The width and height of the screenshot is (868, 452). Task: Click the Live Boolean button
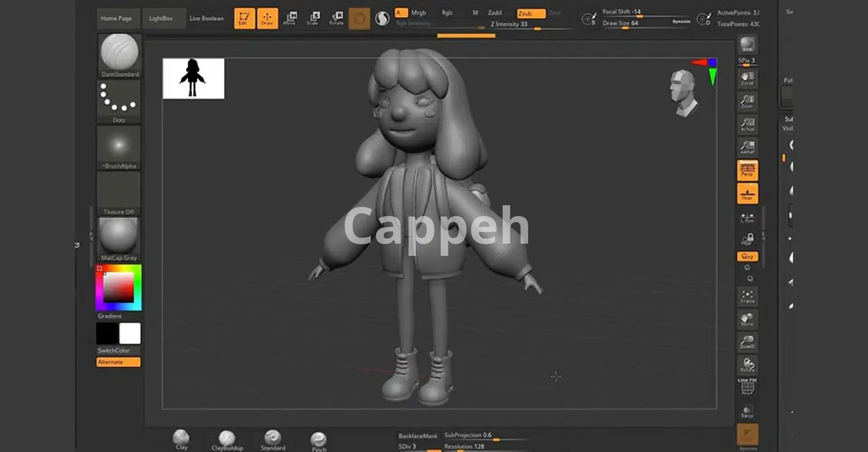pos(207,19)
